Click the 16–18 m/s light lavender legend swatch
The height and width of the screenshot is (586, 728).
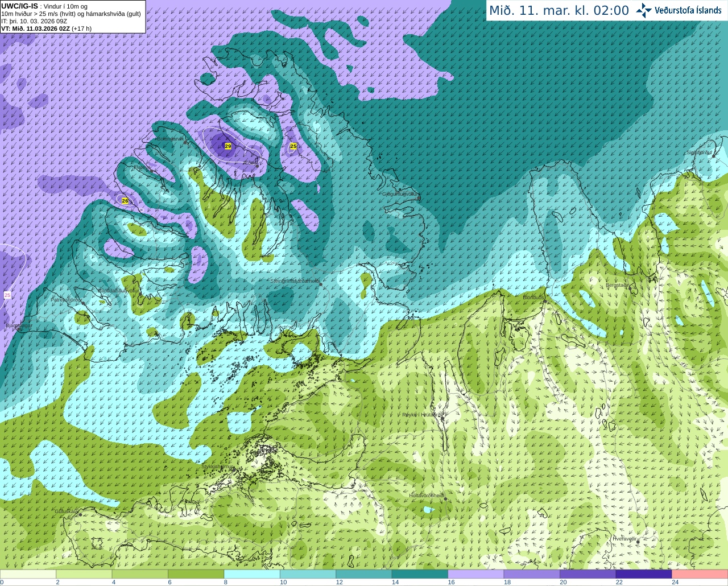476,574
